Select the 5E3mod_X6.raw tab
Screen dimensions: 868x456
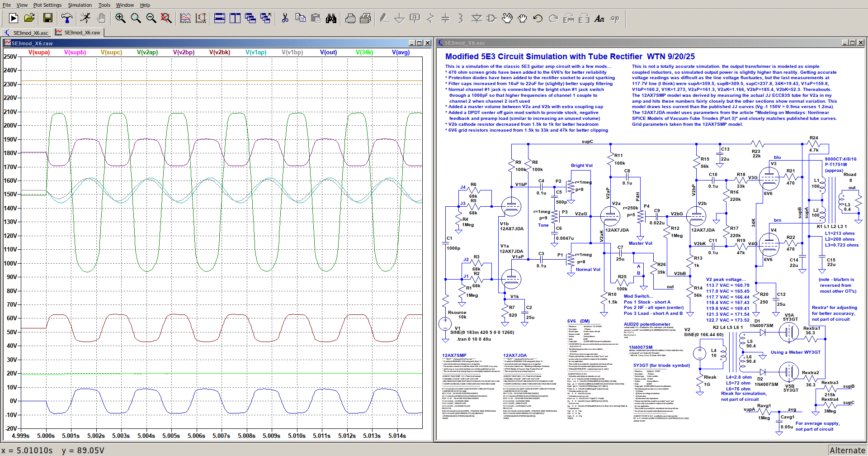[x=78, y=33]
